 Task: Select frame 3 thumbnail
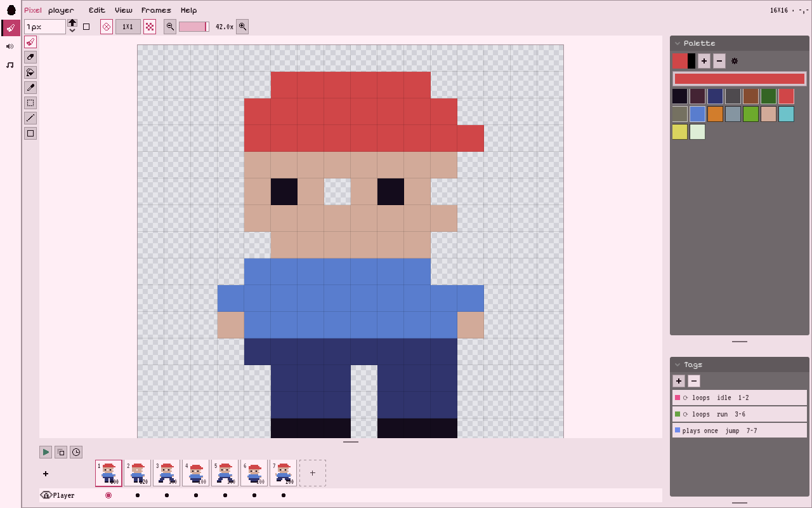tap(167, 473)
